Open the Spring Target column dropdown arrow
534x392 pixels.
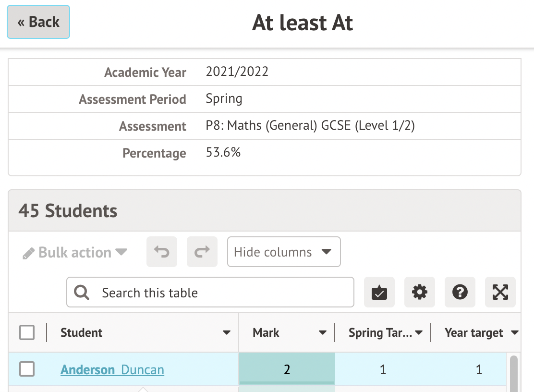(x=418, y=333)
